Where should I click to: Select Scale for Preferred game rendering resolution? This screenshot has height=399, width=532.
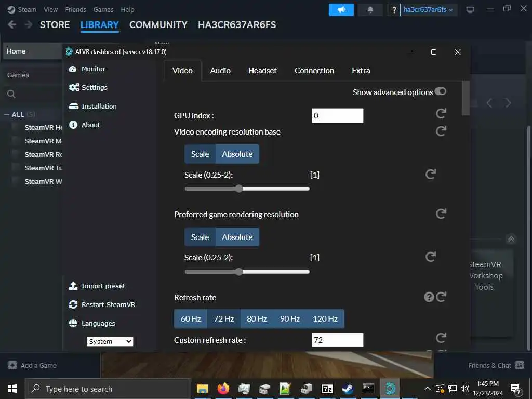200,237
